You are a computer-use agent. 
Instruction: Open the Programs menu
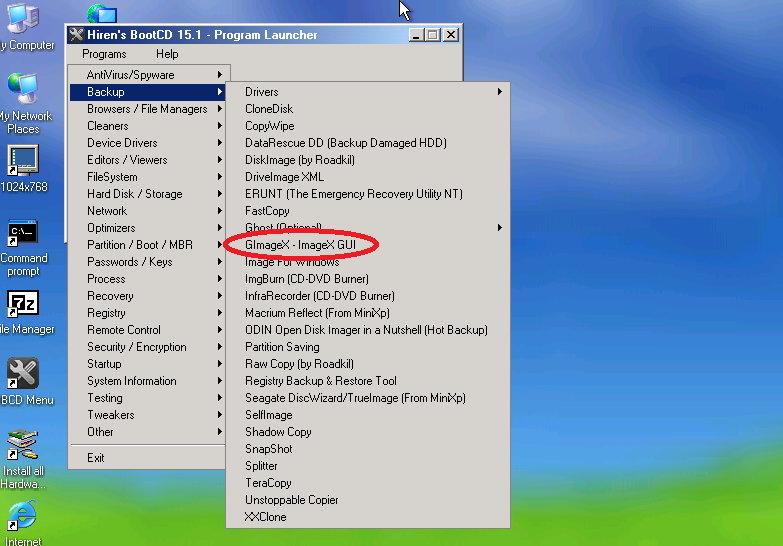pos(104,54)
